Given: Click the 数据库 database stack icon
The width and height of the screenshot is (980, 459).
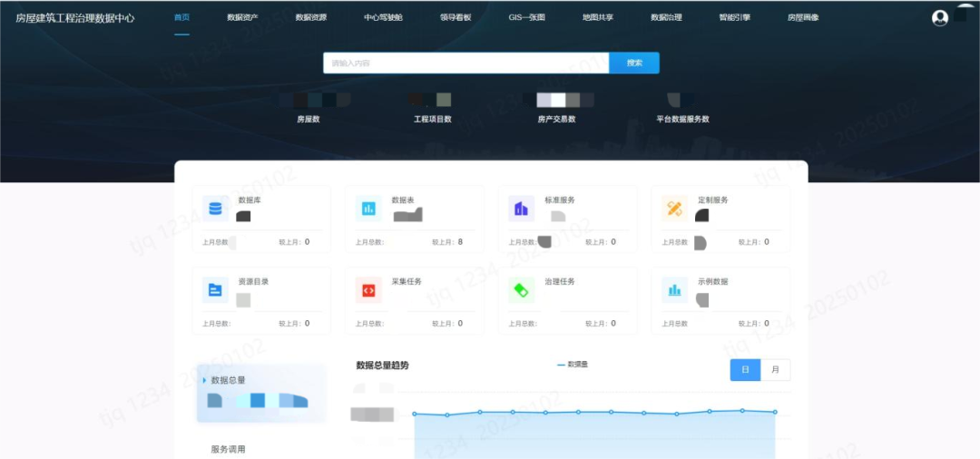Looking at the screenshot, I should [x=215, y=209].
